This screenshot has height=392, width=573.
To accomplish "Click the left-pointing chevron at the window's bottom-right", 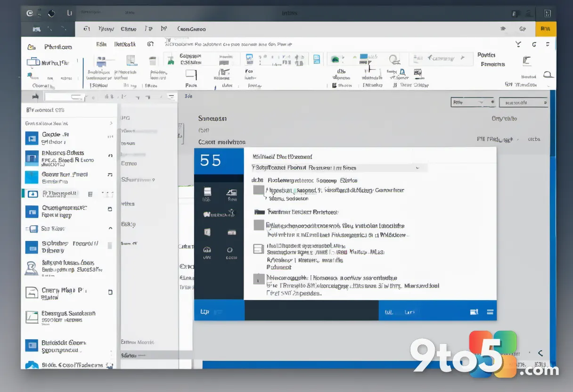I will click(x=540, y=353).
